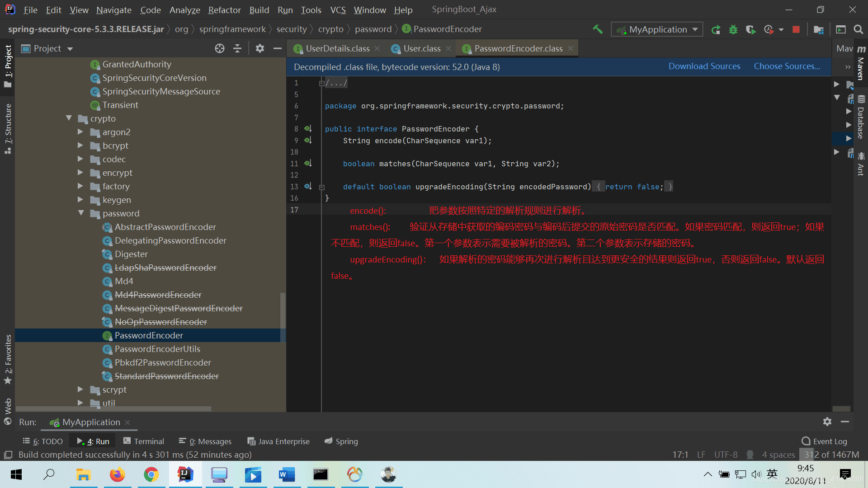Expand the encrypt package

80,173
